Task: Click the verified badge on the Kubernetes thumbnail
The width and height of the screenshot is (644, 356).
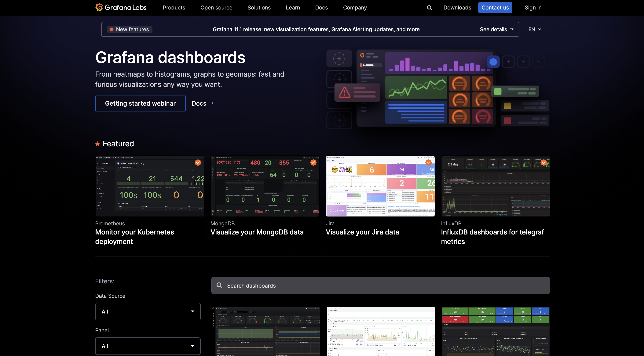Action: 198,163
